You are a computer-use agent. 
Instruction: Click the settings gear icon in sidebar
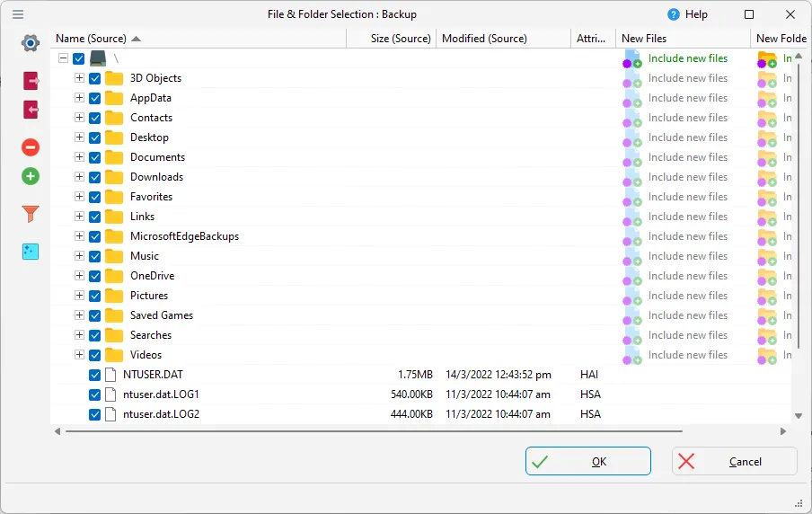[31, 42]
